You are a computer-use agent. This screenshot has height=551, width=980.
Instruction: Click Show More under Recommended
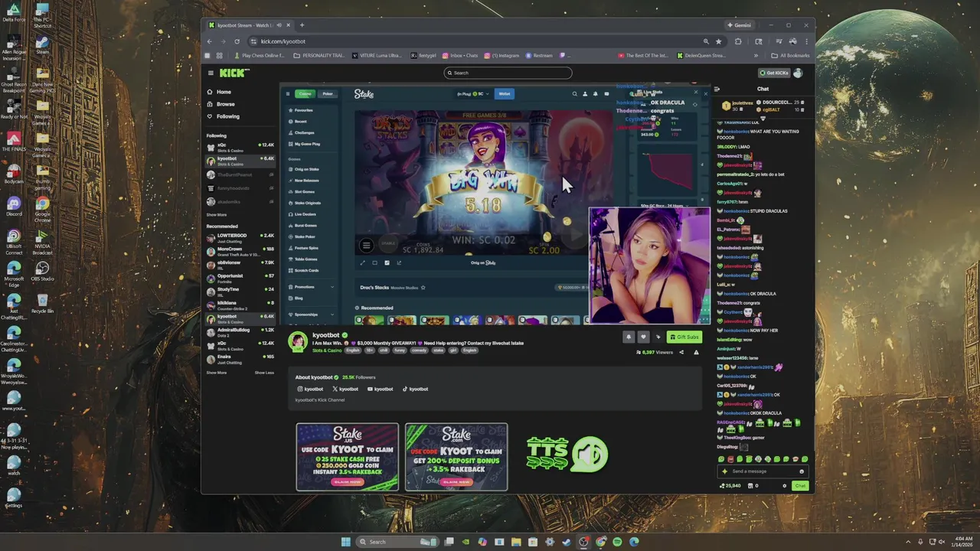(x=216, y=373)
